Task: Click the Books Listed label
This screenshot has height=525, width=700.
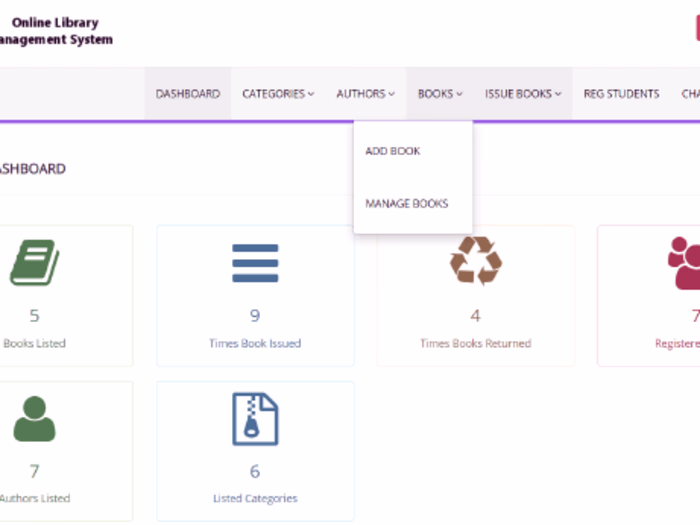Action: [34, 343]
